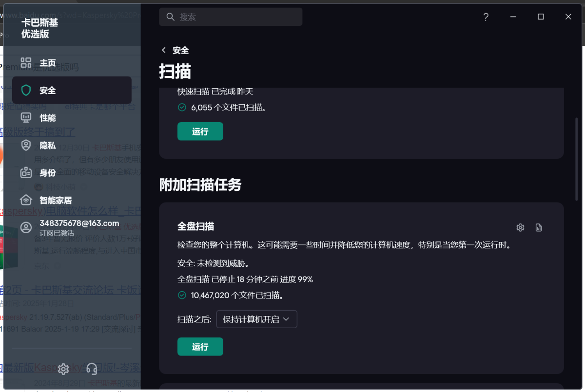The height and width of the screenshot is (392, 585).
Task: Click the 附加扫描任务 section heading
Action: pos(200,185)
